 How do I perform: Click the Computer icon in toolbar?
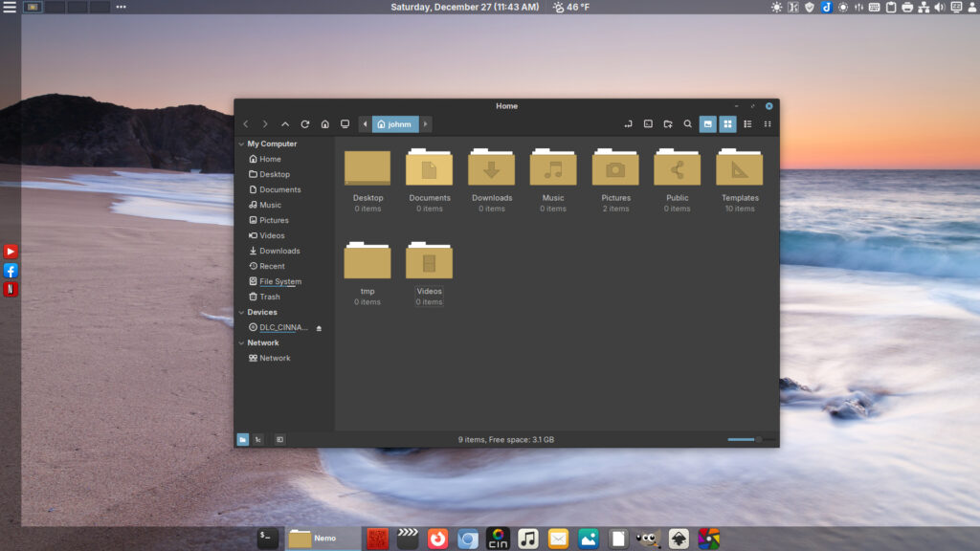[345, 124]
